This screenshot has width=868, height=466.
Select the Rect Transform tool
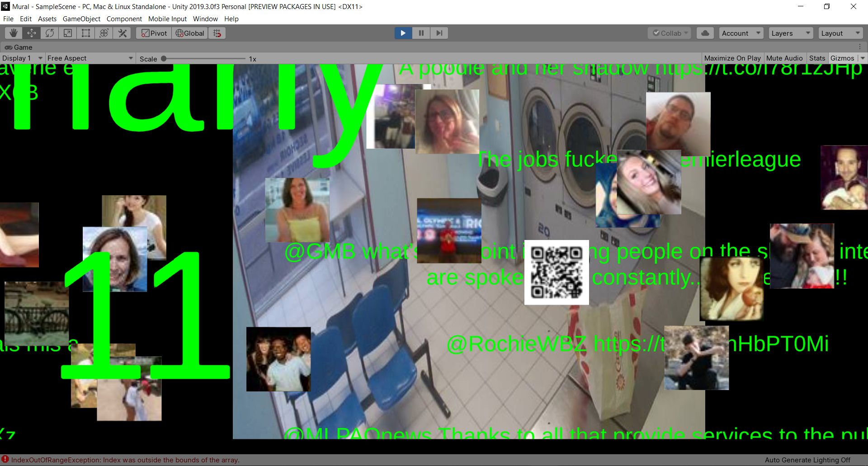tap(86, 33)
